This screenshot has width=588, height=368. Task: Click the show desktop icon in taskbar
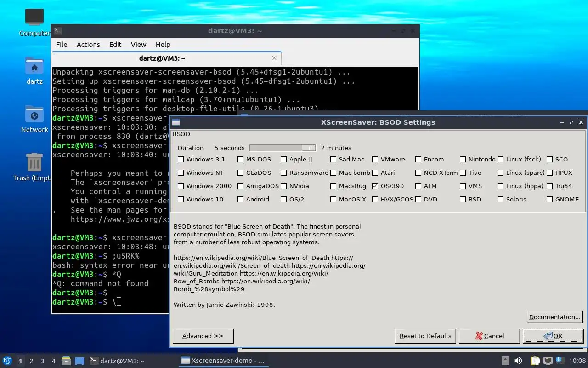tap(79, 361)
